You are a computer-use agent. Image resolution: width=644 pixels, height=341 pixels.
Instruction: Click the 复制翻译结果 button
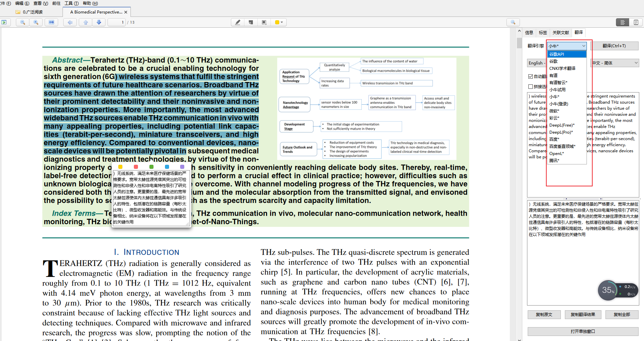[583, 315]
